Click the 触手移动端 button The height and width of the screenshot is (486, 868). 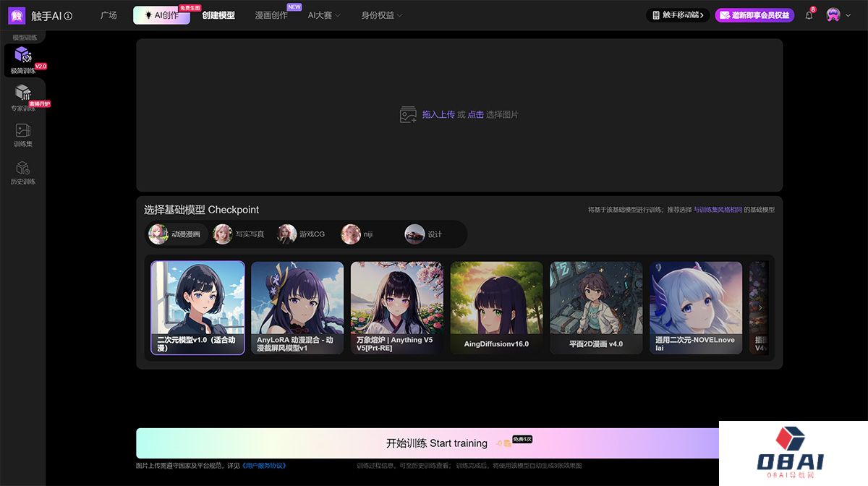pos(678,15)
